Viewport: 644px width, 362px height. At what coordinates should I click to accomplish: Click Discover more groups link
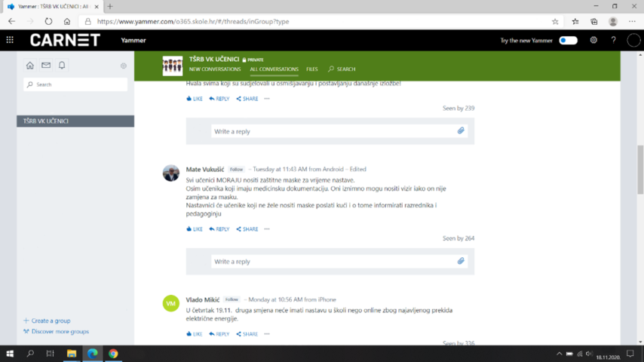pos(60,332)
